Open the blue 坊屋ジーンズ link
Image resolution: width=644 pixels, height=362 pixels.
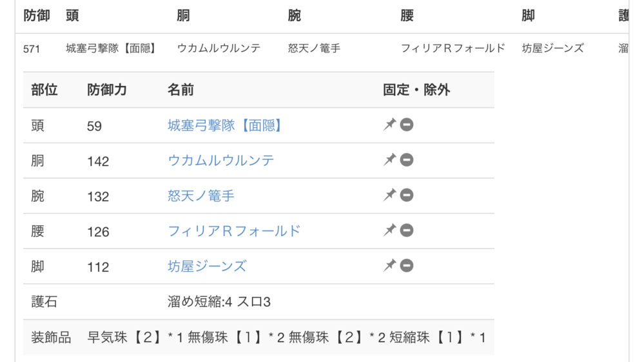click(x=207, y=266)
